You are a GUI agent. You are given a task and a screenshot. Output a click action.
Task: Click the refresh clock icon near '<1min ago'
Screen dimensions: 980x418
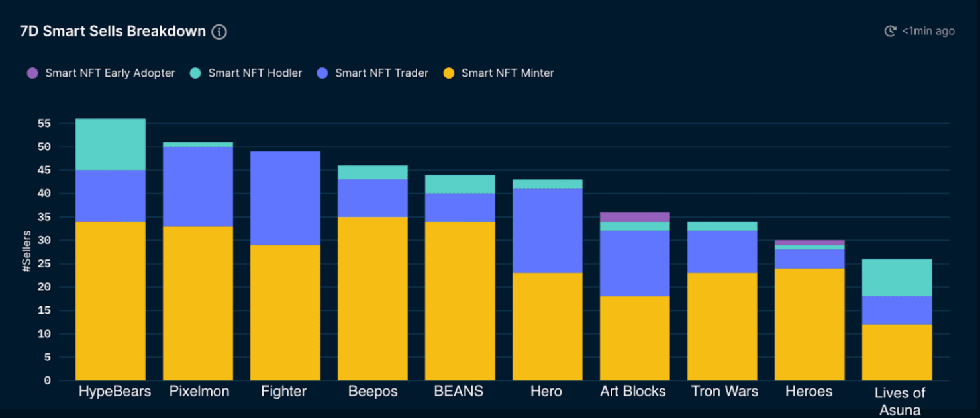click(x=889, y=30)
